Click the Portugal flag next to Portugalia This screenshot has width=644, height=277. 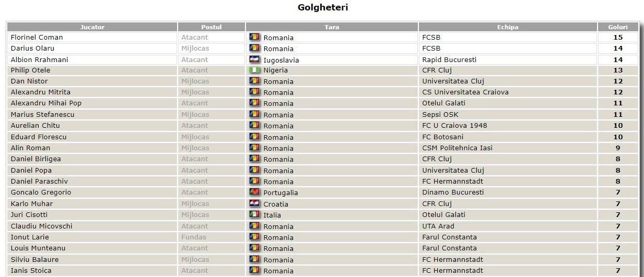click(x=255, y=192)
